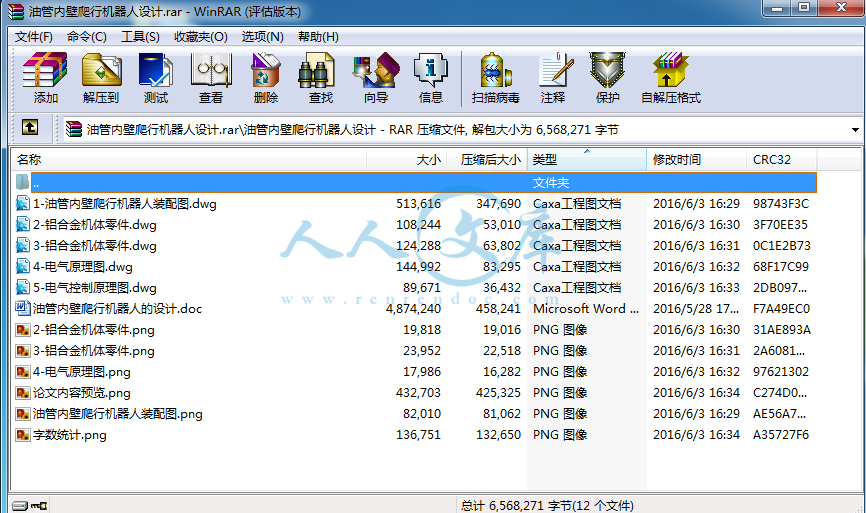Click the Word icon of 油管内壁爬行机器人的设计.doc

[23, 308]
